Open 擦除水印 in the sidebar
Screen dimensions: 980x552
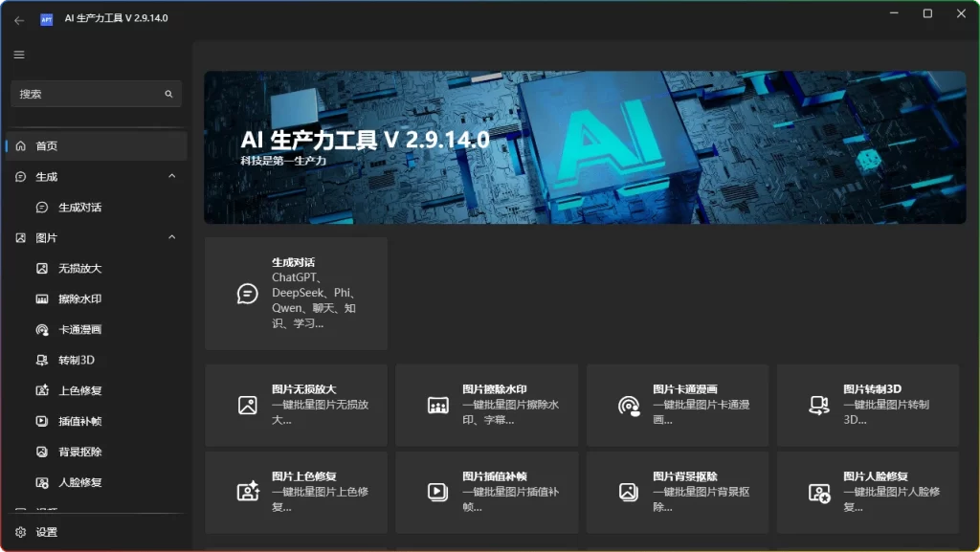(97, 299)
